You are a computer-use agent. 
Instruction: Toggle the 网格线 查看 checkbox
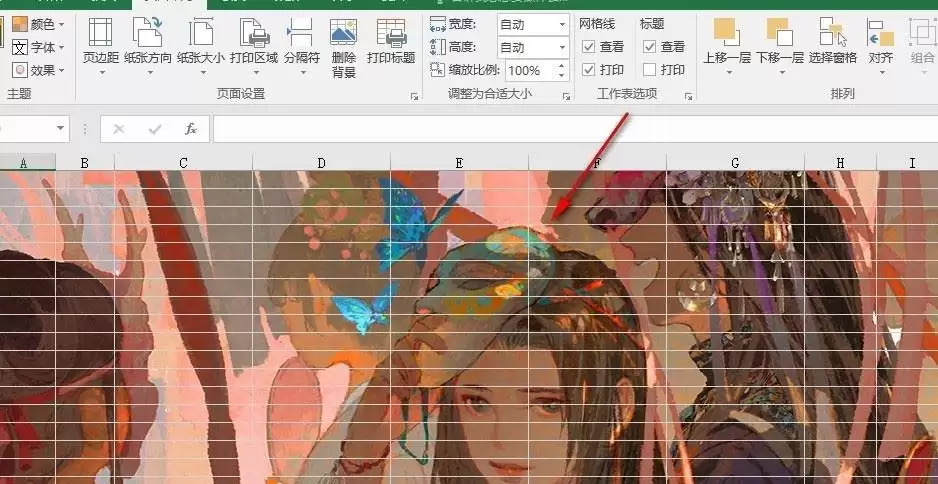point(589,47)
